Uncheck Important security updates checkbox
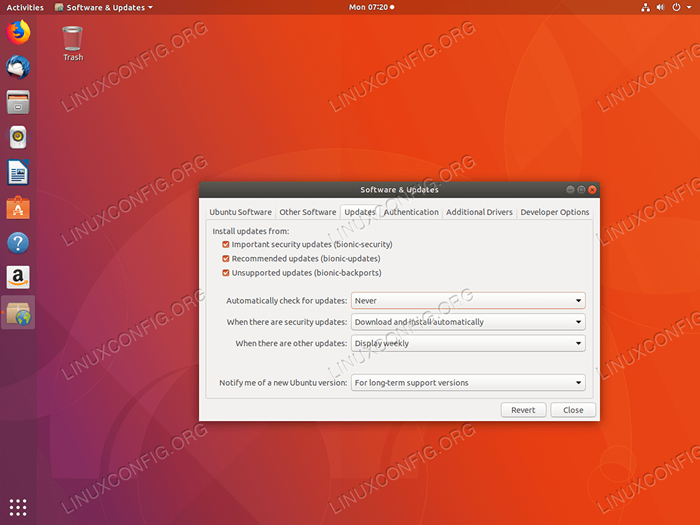This screenshot has height=525, width=700. point(226,244)
